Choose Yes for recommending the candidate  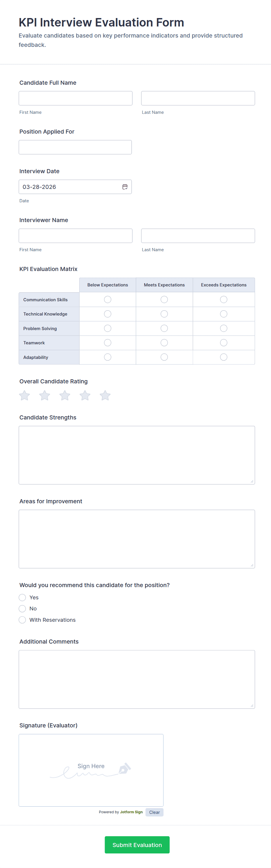pyautogui.click(x=22, y=597)
